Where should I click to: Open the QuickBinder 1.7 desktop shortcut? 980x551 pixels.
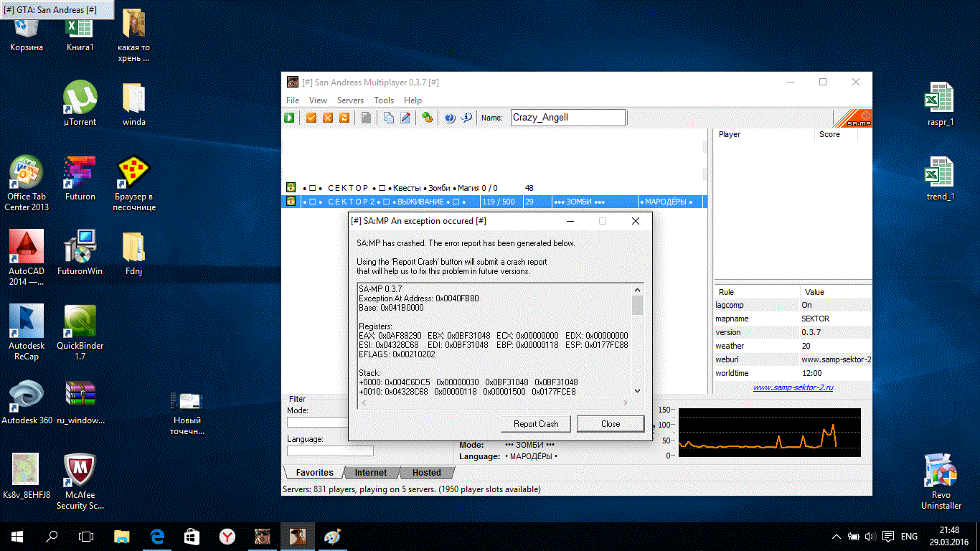pyautogui.click(x=80, y=333)
